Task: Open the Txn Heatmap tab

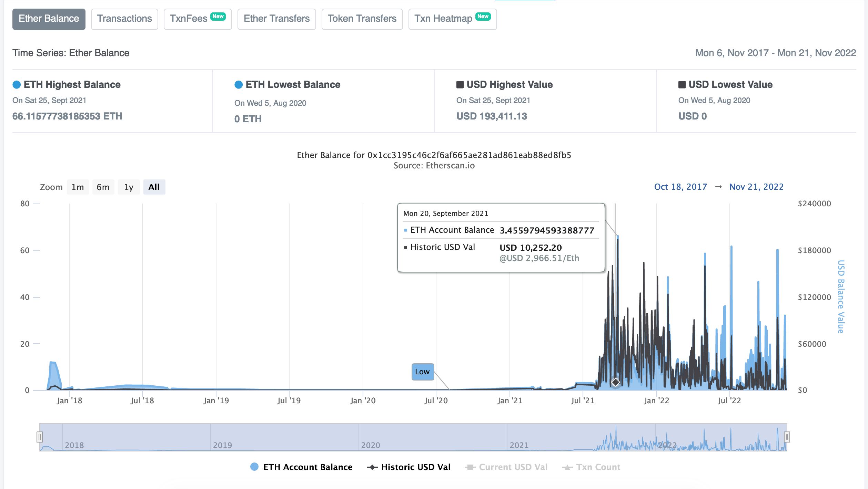Action: pos(452,19)
